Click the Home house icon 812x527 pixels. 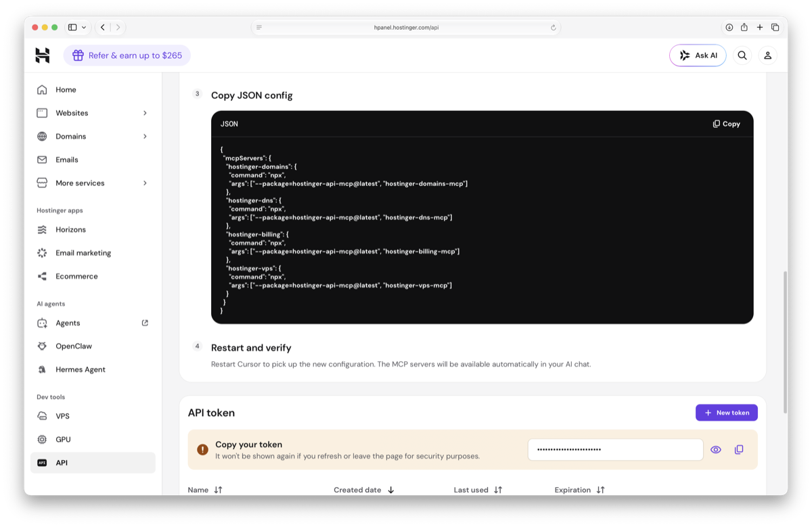tap(42, 89)
